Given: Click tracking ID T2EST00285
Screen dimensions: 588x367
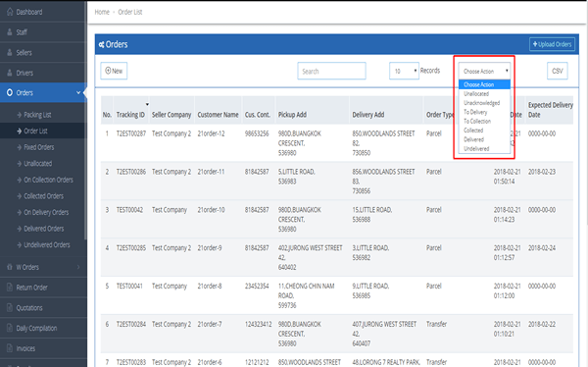Looking at the screenshot, I should tap(131, 248).
